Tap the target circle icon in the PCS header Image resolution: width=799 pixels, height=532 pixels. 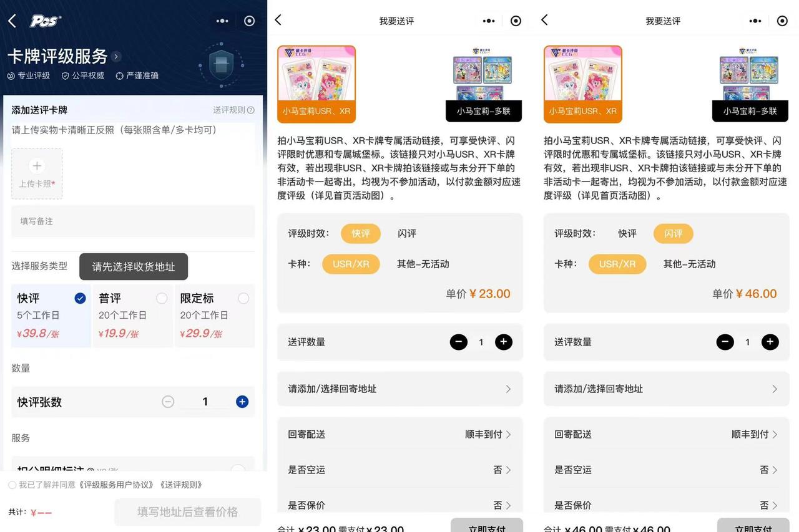coord(249,21)
